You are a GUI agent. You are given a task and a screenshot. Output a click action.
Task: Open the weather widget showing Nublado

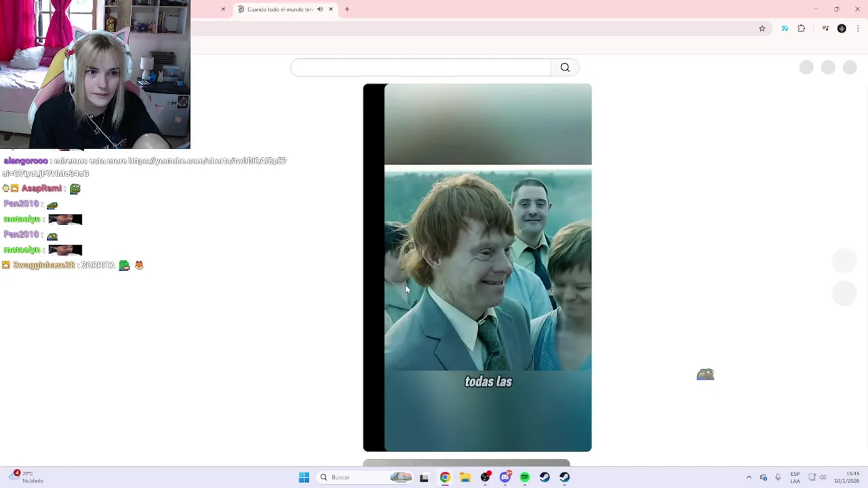[26, 477]
